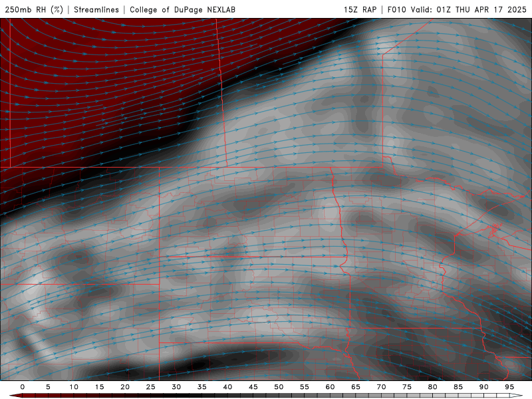Click the 'Valid: 01Z' time text

(430, 9)
